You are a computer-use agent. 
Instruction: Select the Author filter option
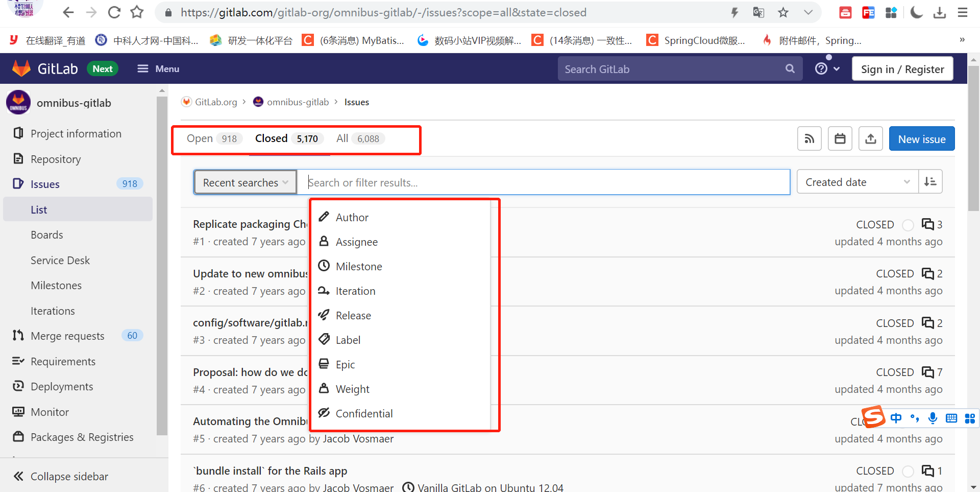(401, 217)
